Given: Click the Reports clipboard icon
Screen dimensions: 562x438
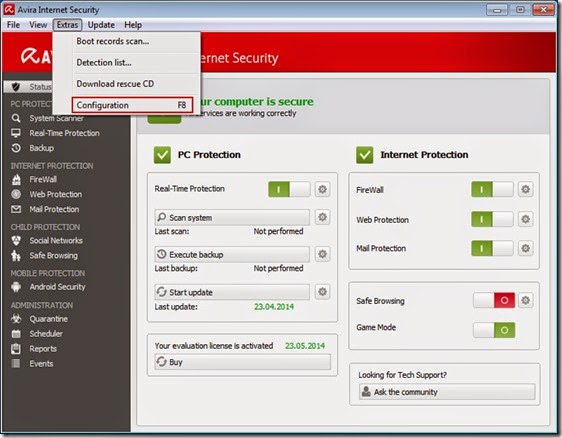Looking at the screenshot, I should click(x=16, y=348).
